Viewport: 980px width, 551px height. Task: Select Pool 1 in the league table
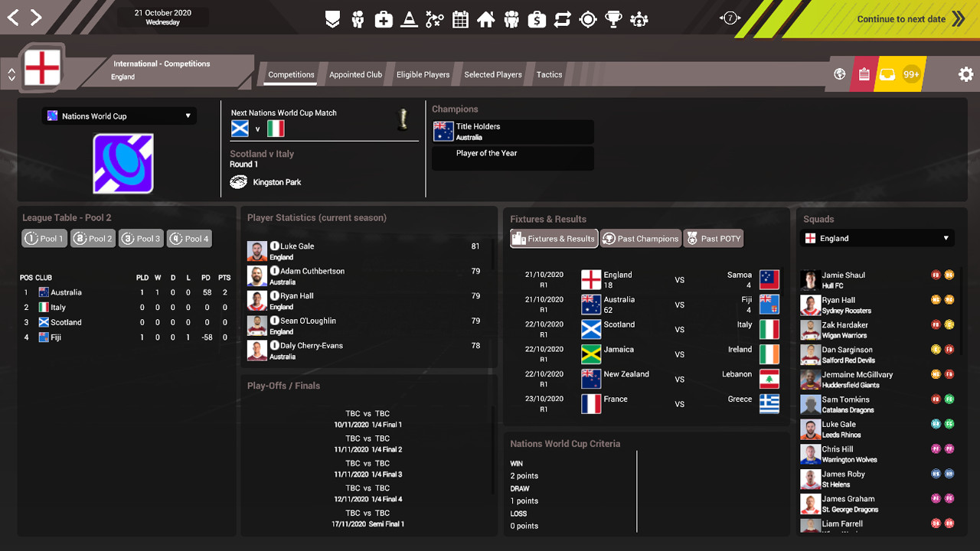click(x=44, y=238)
